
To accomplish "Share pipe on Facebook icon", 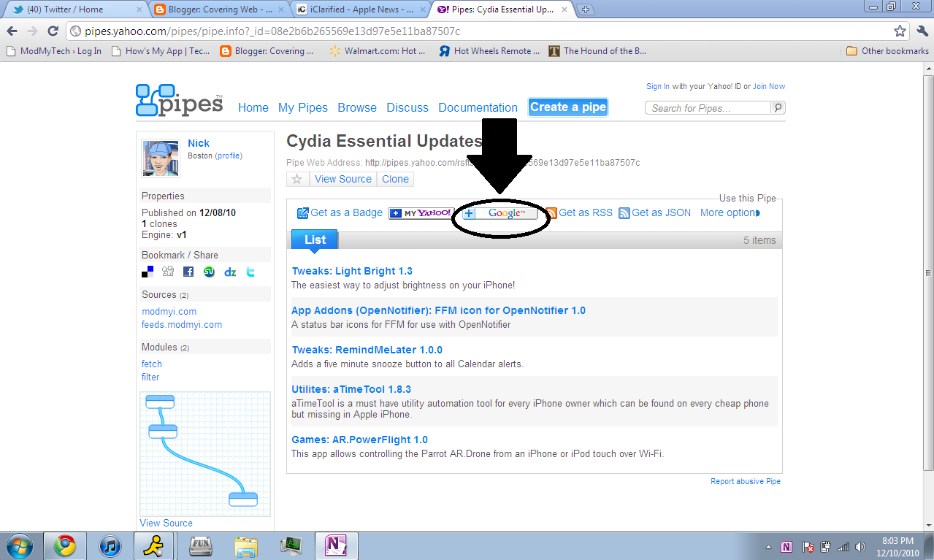I will pos(188,272).
